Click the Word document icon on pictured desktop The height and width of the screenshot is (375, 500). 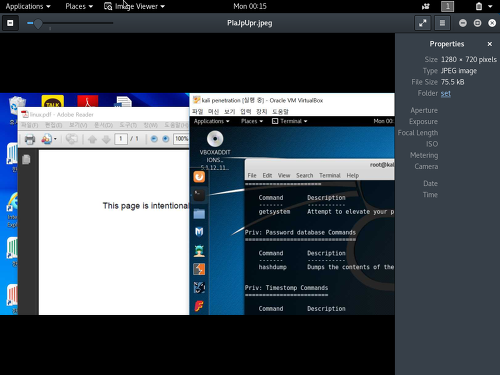coord(124,102)
